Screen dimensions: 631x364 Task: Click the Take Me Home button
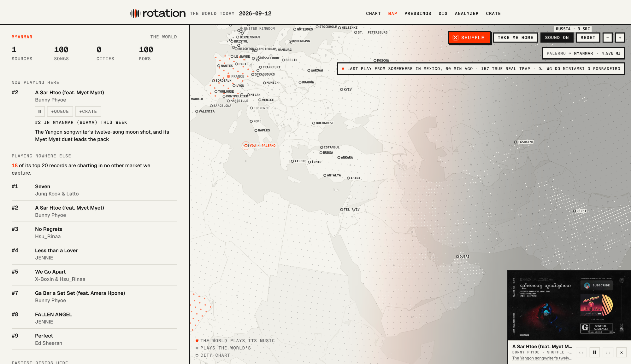tap(516, 38)
